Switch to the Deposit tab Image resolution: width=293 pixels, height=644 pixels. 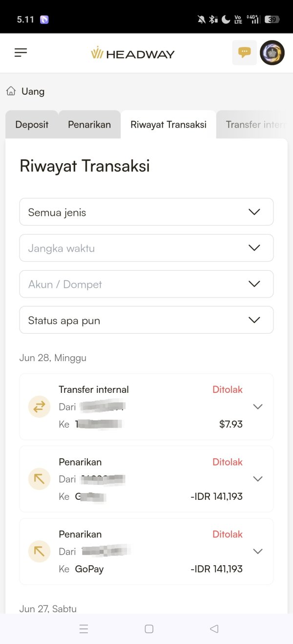tap(32, 125)
